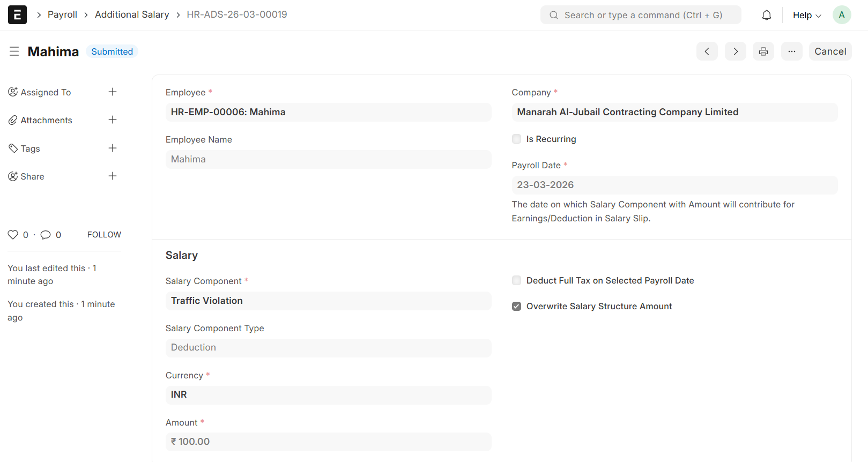The image size is (868, 462).
Task: Enable the Is Recurring checkbox
Action: (x=516, y=139)
